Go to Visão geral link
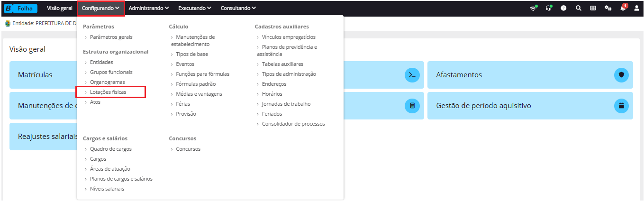The width and height of the screenshot is (644, 201). coord(60,8)
